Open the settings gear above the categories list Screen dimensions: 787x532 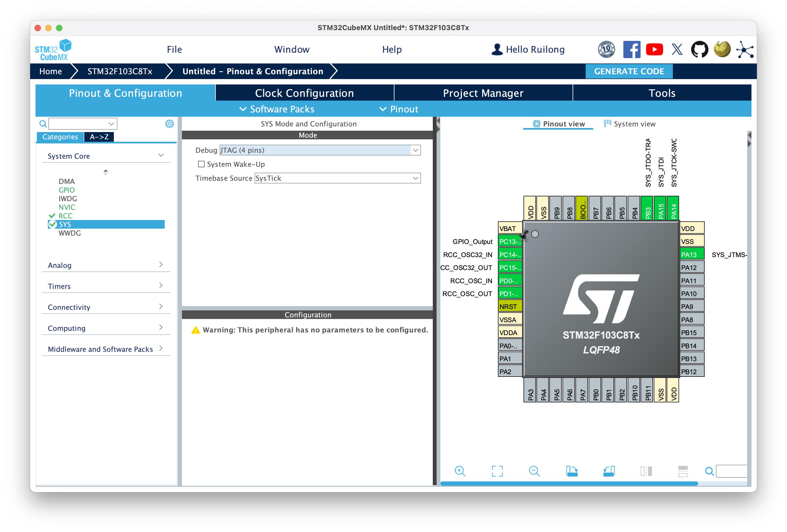point(169,123)
